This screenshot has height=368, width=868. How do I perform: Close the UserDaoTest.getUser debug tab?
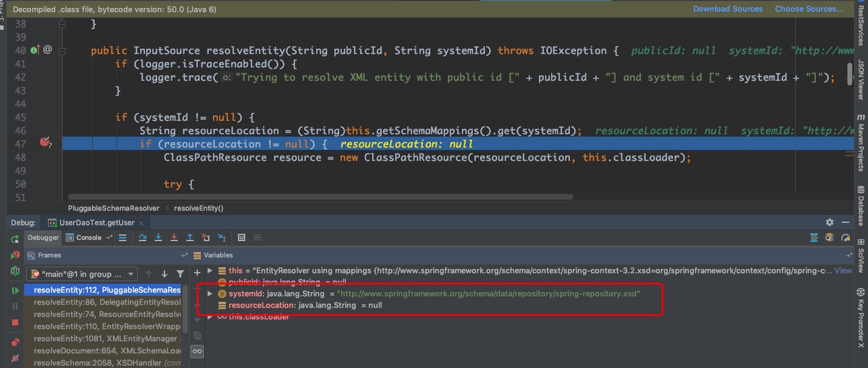[x=141, y=223]
